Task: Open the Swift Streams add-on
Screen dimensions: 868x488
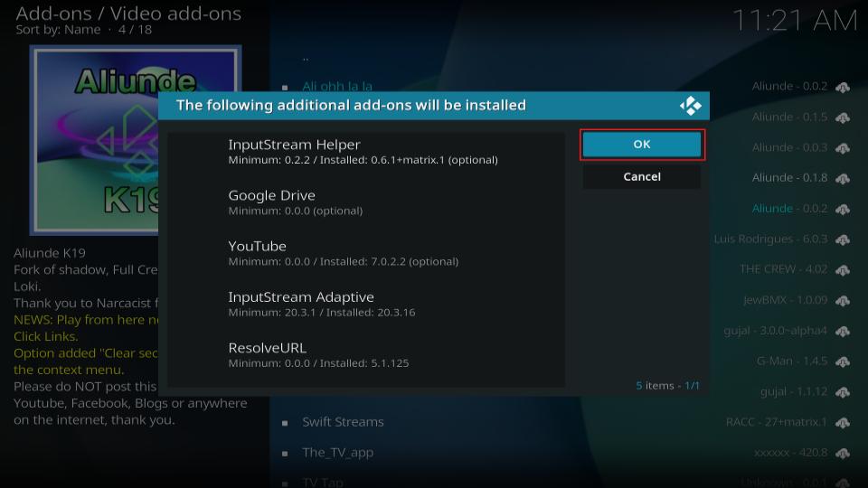Action: [x=343, y=422]
